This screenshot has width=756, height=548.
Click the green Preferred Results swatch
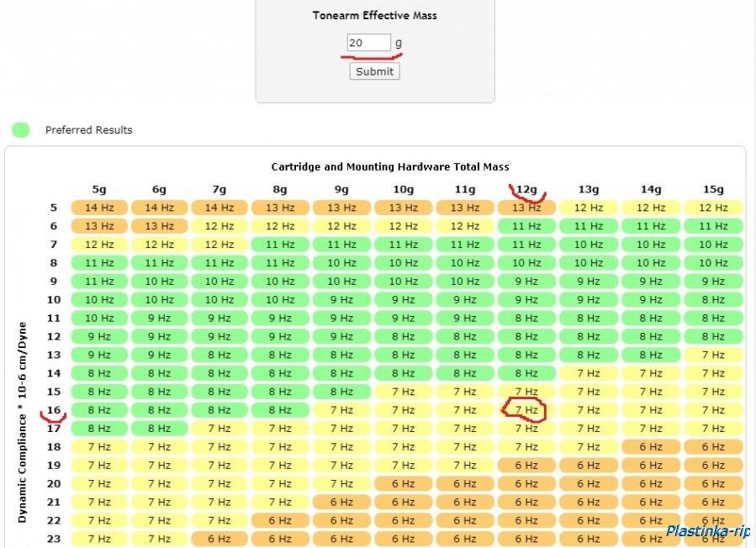click(x=21, y=129)
